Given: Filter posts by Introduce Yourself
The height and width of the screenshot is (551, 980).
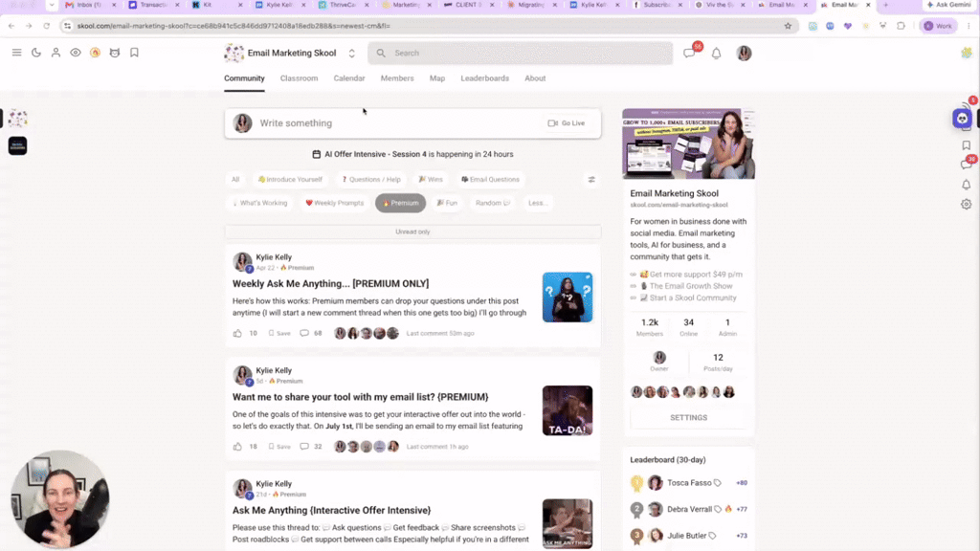Looking at the screenshot, I should point(290,179).
